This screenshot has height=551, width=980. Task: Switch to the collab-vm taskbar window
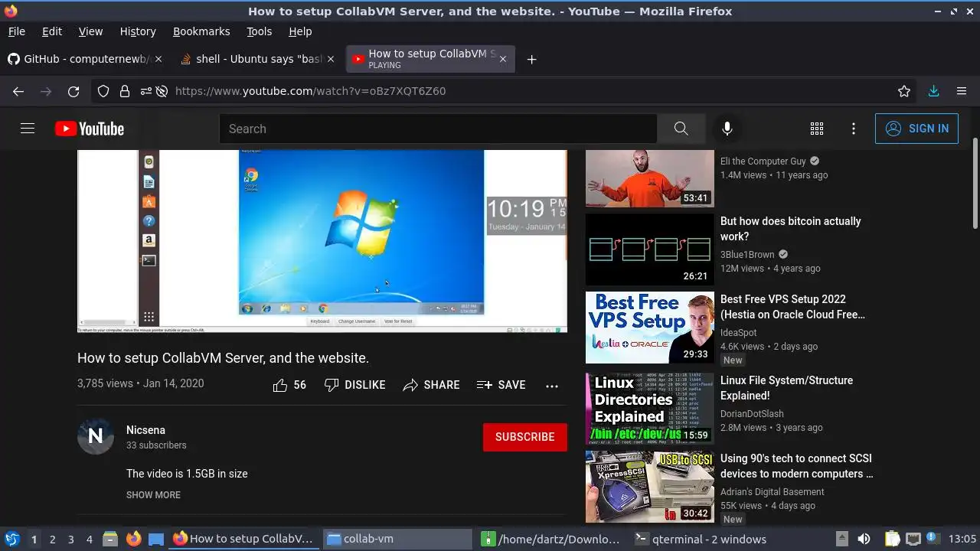[x=398, y=539]
